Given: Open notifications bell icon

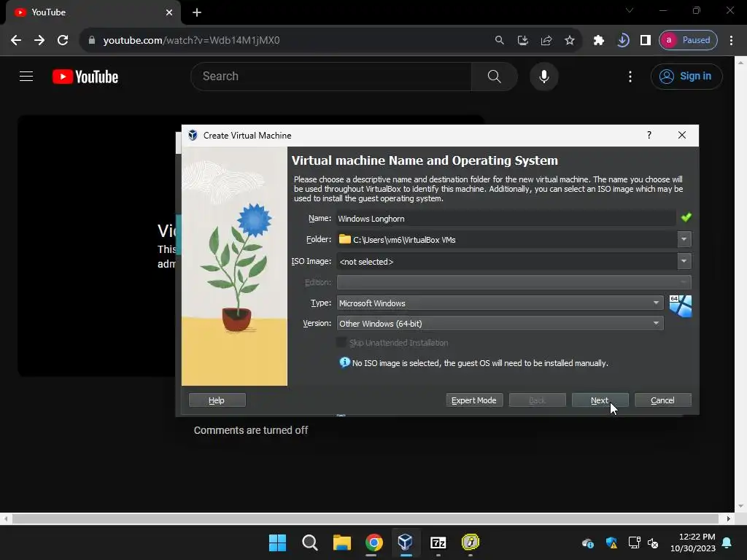Looking at the screenshot, I should point(727,542).
